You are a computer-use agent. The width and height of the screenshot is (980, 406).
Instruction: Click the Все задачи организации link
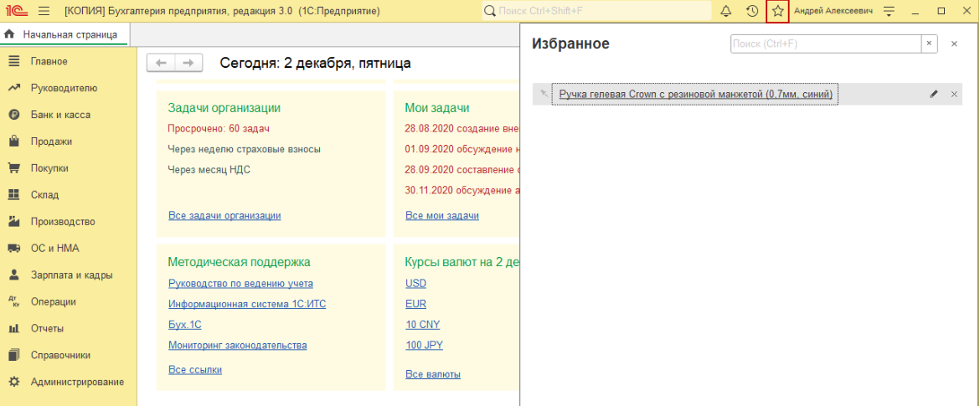[224, 215]
